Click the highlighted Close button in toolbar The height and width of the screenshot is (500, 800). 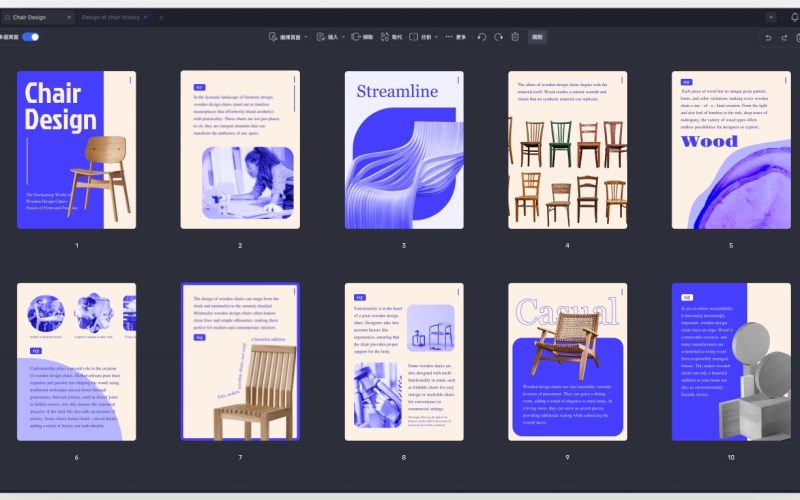537,37
